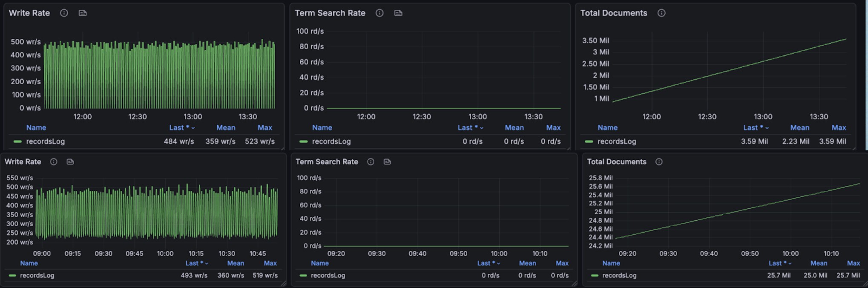Viewport: 868px width, 288px height.
Task: Click Last * chevron in upper Term Search legend
Action: pos(482,128)
